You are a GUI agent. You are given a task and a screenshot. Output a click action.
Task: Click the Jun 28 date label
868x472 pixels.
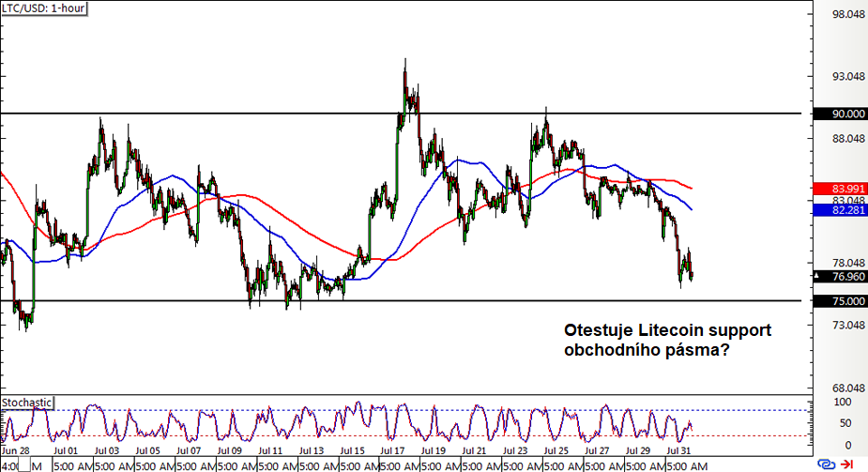(16, 451)
